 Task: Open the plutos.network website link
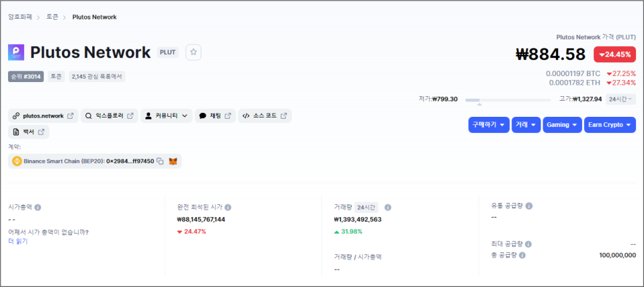pyautogui.click(x=43, y=116)
